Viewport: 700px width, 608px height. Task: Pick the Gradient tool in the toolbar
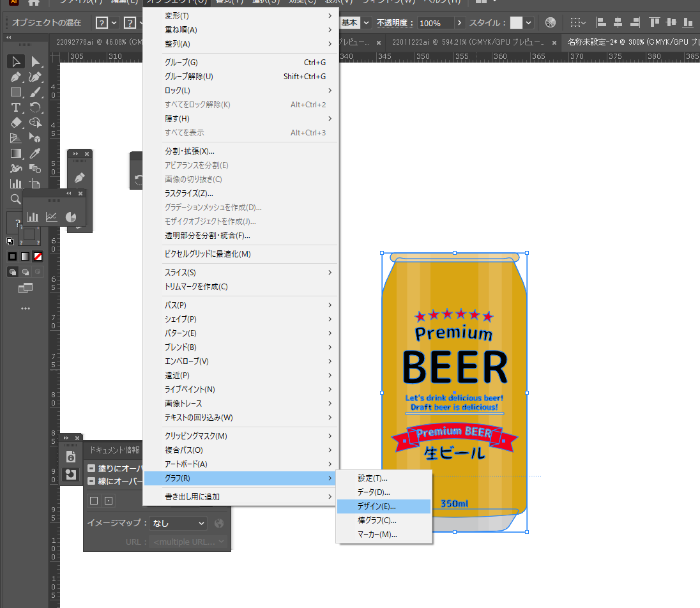pyautogui.click(x=17, y=153)
